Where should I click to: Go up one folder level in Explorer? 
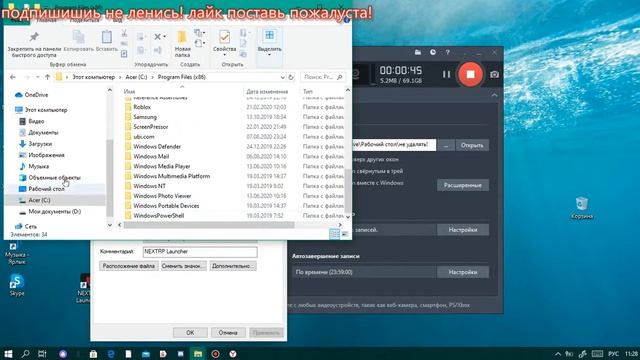click(x=48, y=77)
